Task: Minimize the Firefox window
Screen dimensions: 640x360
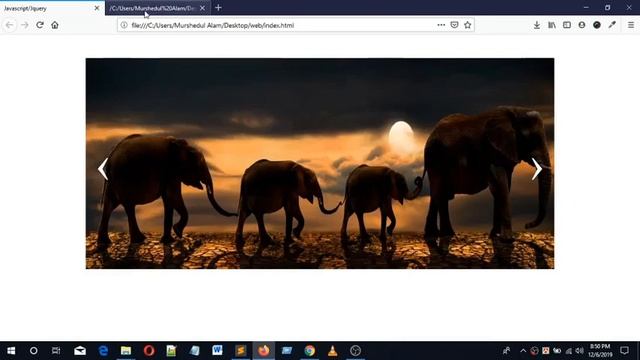Action: [586, 7]
